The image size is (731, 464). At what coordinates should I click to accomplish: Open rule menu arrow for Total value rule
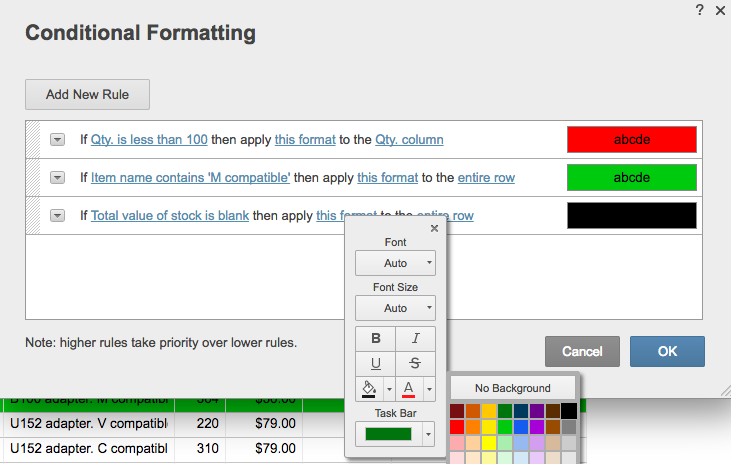[57, 215]
